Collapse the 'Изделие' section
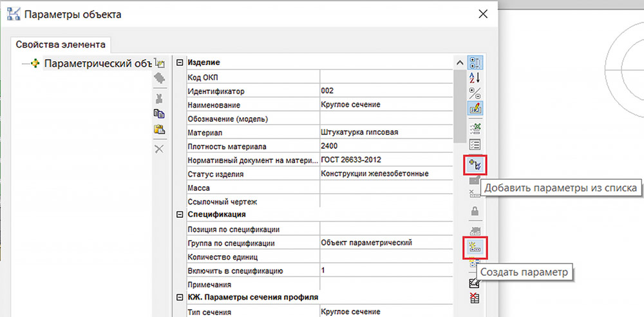 point(180,62)
